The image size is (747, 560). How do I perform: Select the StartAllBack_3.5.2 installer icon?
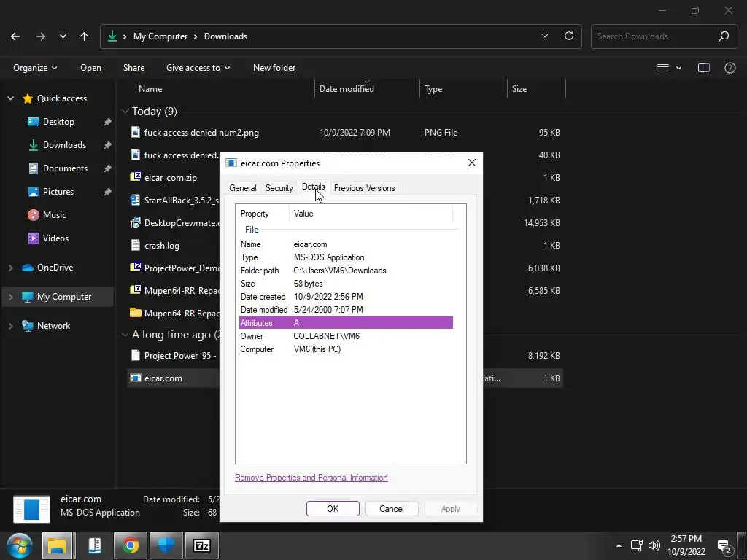click(136, 200)
